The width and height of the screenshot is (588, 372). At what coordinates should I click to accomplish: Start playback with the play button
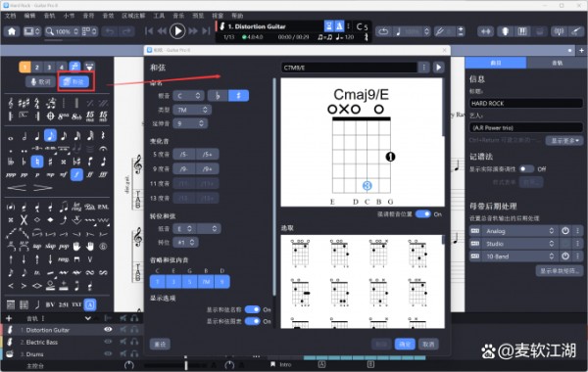pyautogui.click(x=177, y=31)
